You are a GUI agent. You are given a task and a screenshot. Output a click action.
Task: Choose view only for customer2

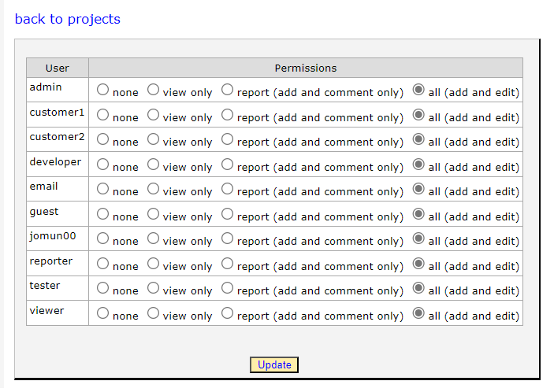point(153,139)
